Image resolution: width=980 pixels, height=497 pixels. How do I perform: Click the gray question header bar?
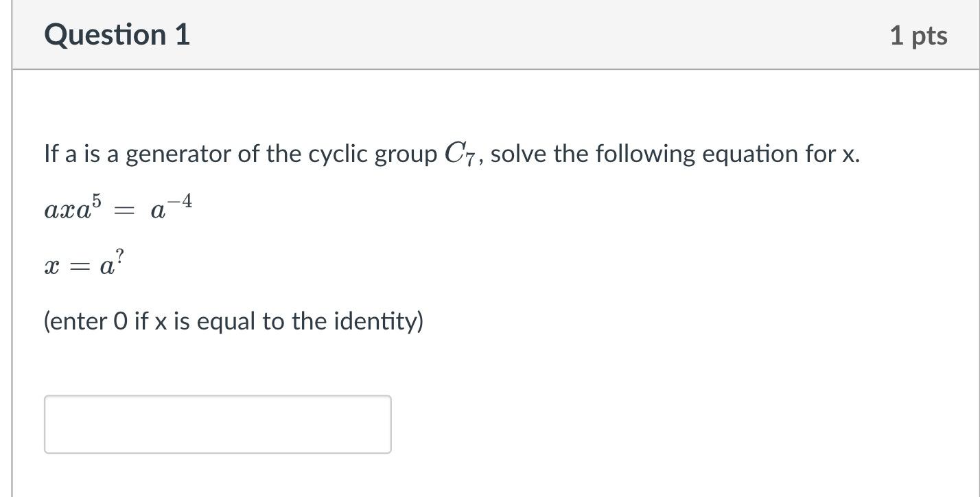pos(495,34)
